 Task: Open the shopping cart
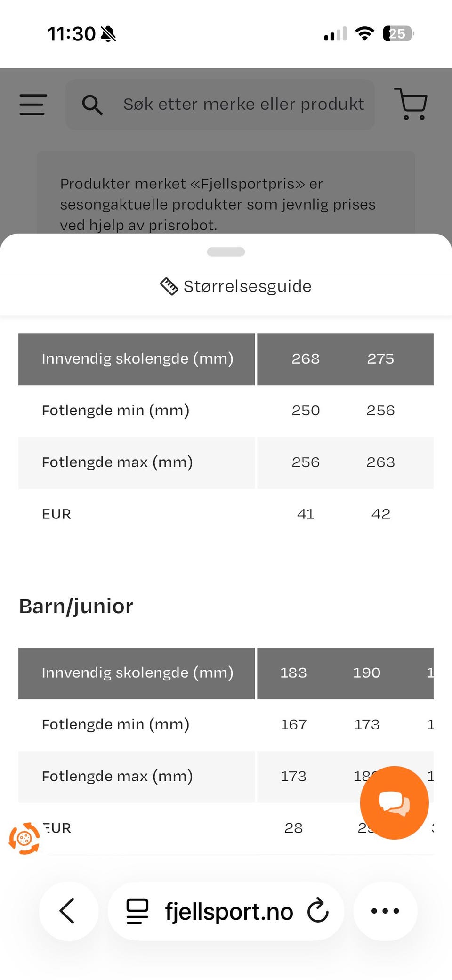(411, 104)
